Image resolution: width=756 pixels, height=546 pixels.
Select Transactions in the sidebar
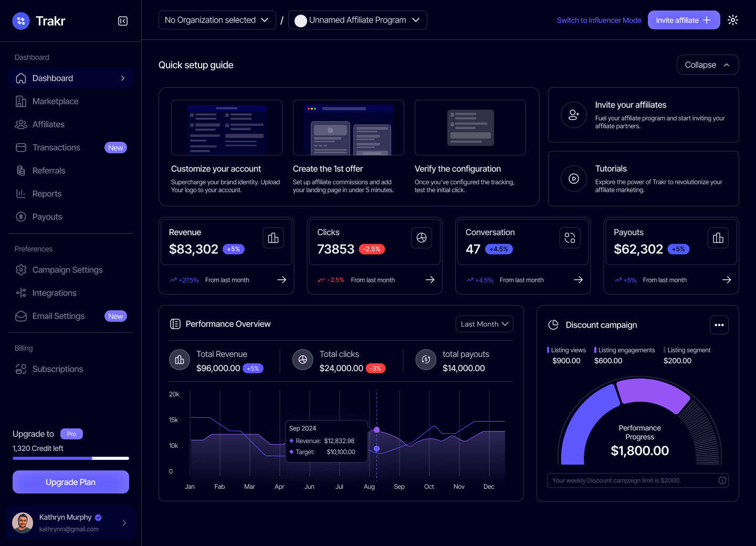[56, 148]
